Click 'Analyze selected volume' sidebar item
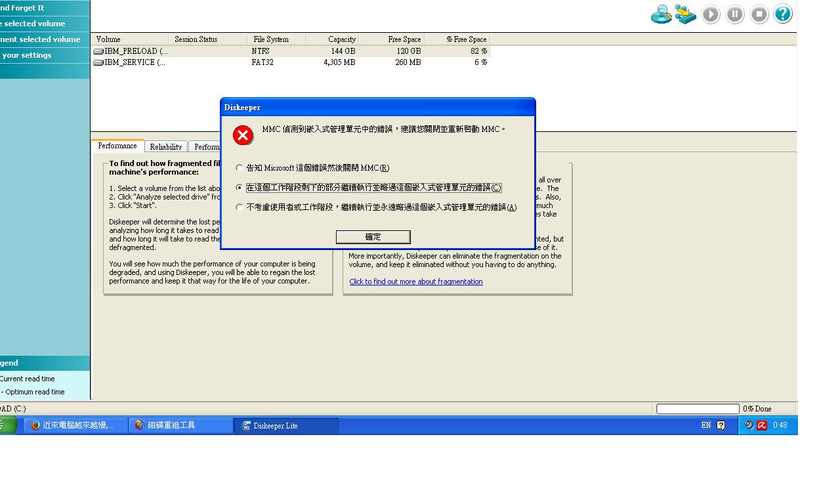Viewport: 840px width, 504px height. [x=45, y=24]
